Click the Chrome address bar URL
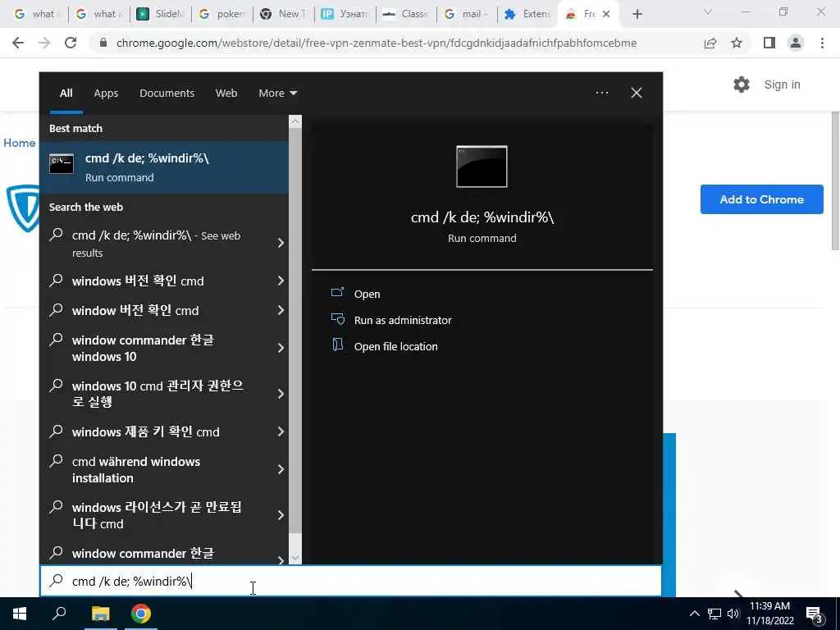Image resolution: width=840 pixels, height=630 pixels. pos(376,43)
